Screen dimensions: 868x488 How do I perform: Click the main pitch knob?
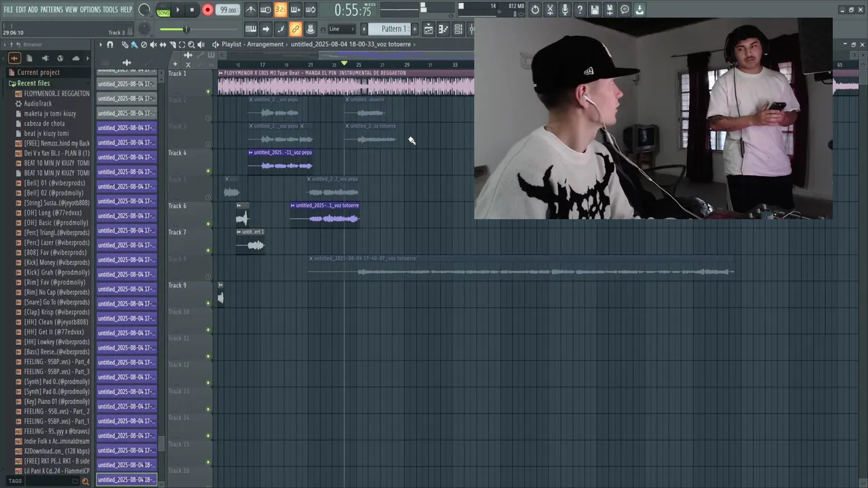[144, 29]
